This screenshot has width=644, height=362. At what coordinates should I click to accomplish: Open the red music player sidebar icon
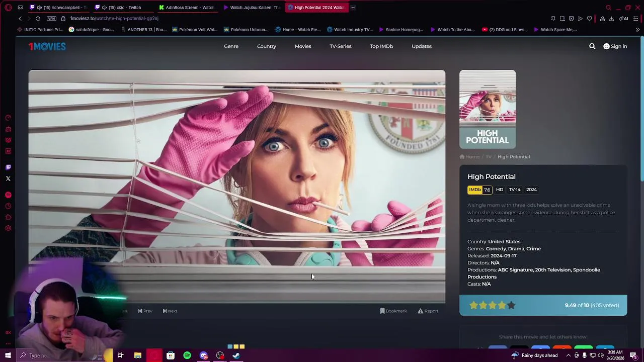[x=8, y=195]
